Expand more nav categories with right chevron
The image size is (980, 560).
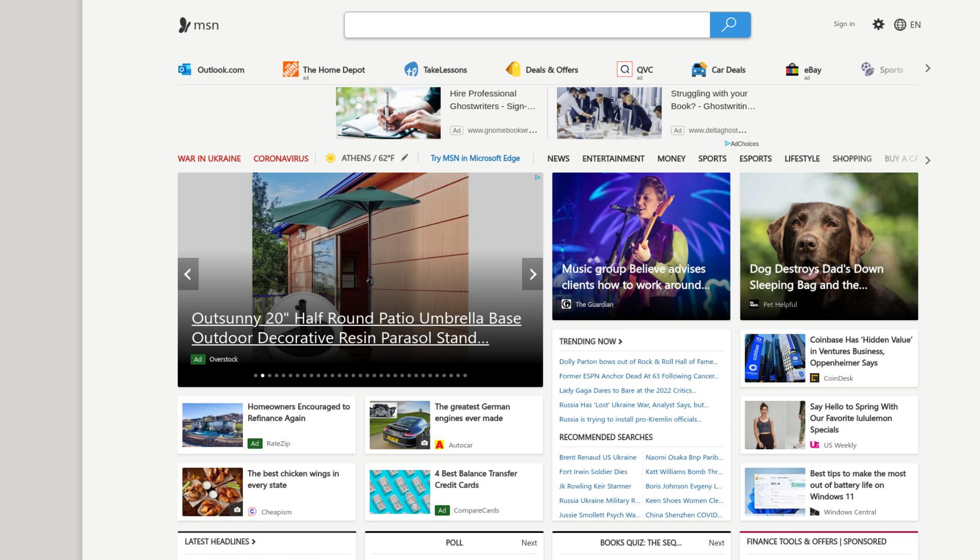coord(928,160)
